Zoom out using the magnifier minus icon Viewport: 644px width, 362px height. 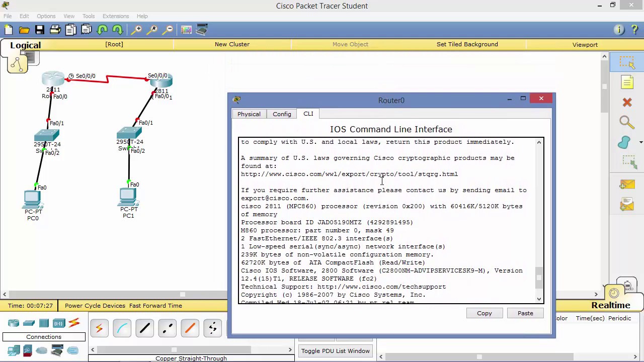click(x=168, y=30)
